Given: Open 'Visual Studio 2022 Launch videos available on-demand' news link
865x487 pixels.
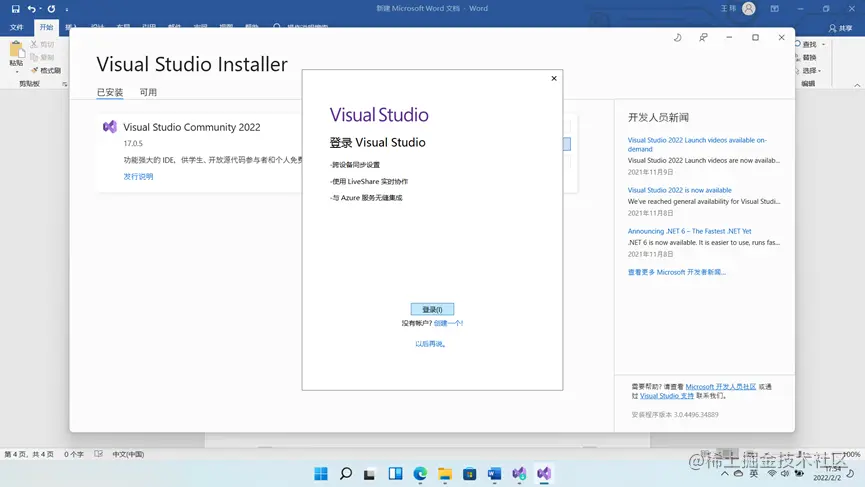Looking at the screenshot, I should click(697, 145).
